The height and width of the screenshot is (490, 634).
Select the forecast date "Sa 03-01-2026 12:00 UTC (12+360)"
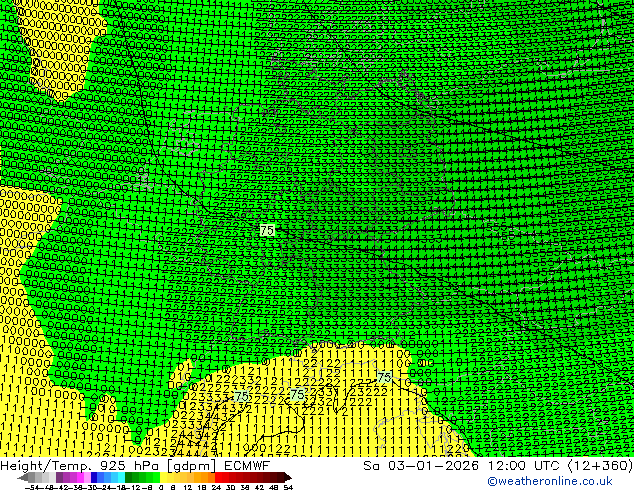tap(498, 466)
